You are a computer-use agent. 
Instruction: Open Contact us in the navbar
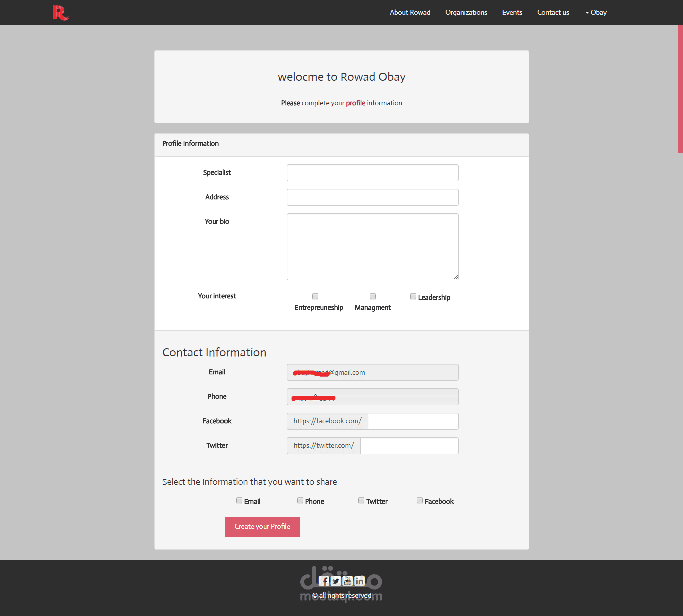tap(553, 13)
